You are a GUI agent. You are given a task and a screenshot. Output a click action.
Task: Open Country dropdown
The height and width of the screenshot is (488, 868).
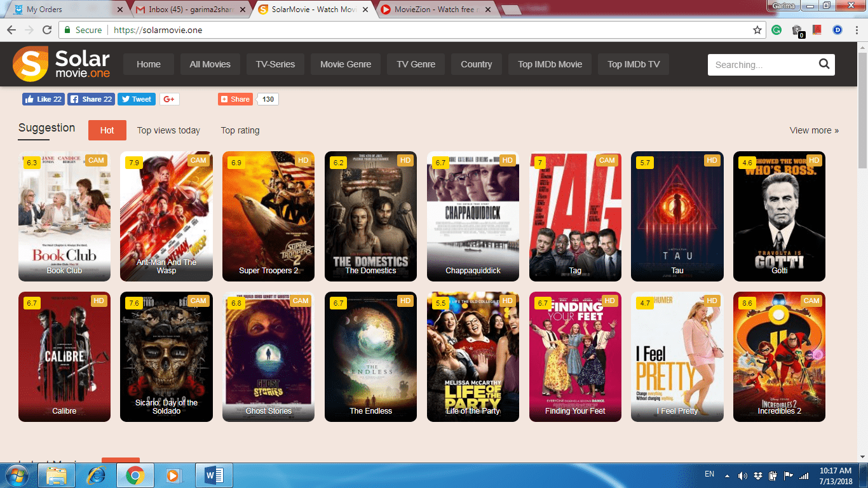pos(477,64)
